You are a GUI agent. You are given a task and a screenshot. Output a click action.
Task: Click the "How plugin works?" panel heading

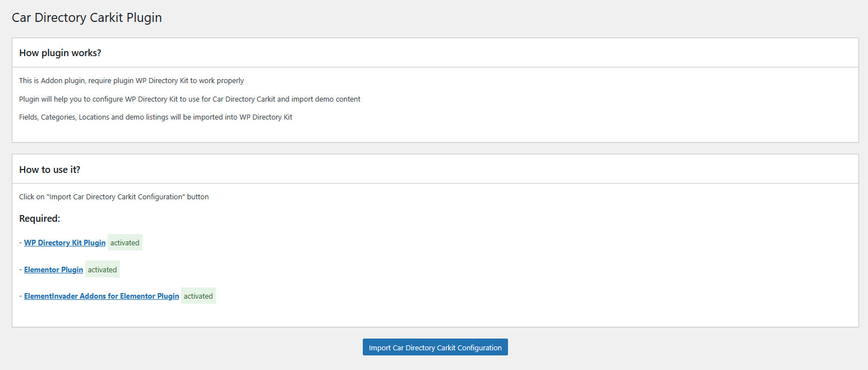[x=60, y=53]
